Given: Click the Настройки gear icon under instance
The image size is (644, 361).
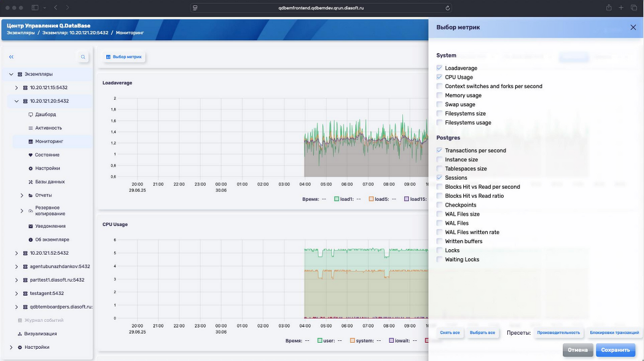Looking at the screenshot, I should (31, 168).
